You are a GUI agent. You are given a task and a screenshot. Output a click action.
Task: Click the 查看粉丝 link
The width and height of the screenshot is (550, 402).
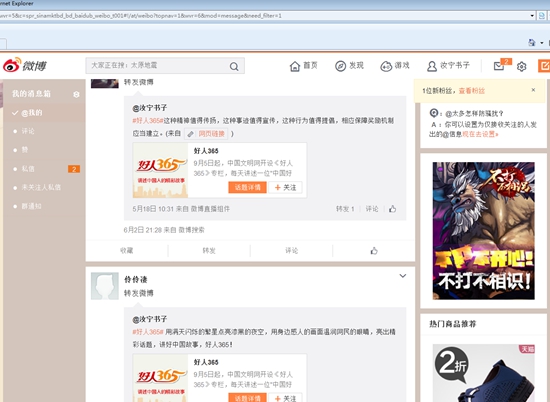(x=471, y=91)
